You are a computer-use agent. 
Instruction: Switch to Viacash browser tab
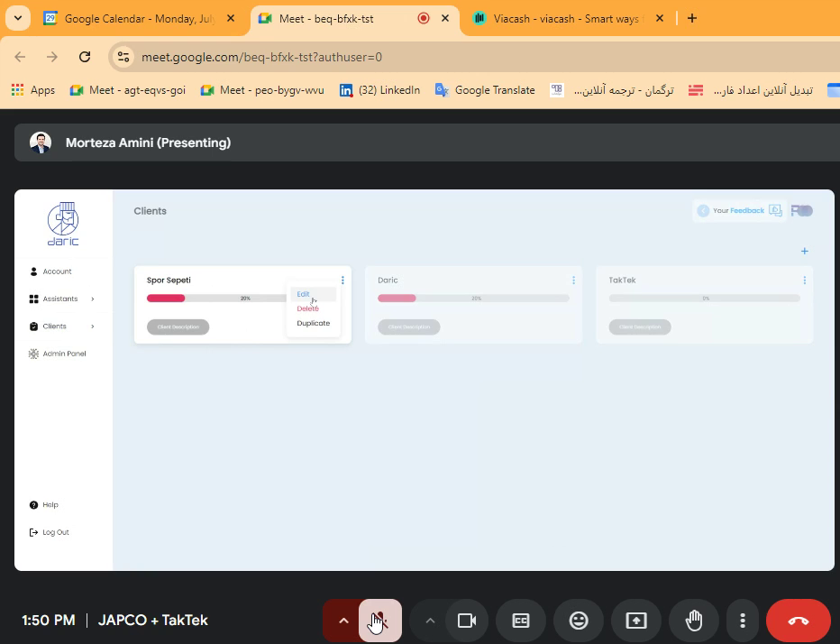(565, 18)
